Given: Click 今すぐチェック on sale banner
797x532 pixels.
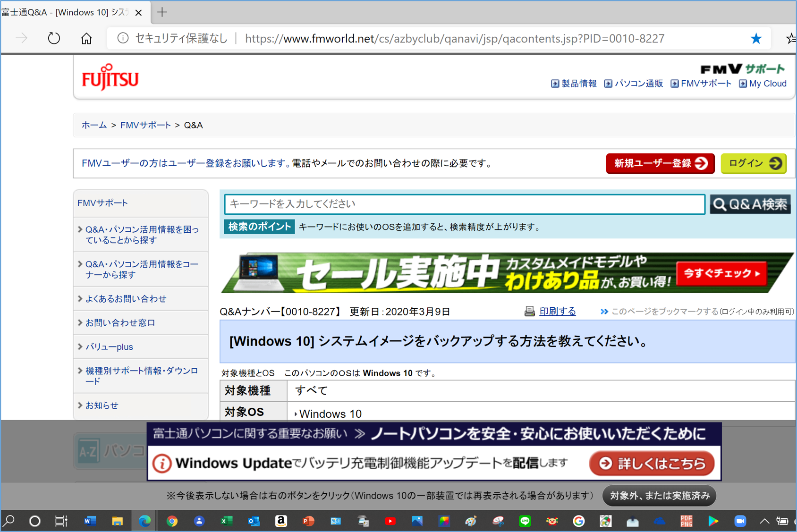Looking at the screenshot, I should [722, 273].
